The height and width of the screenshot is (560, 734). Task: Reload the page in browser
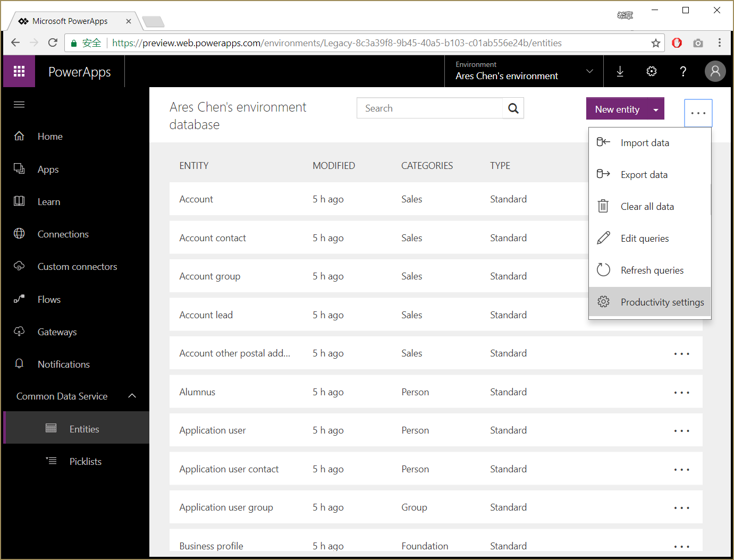53,43
